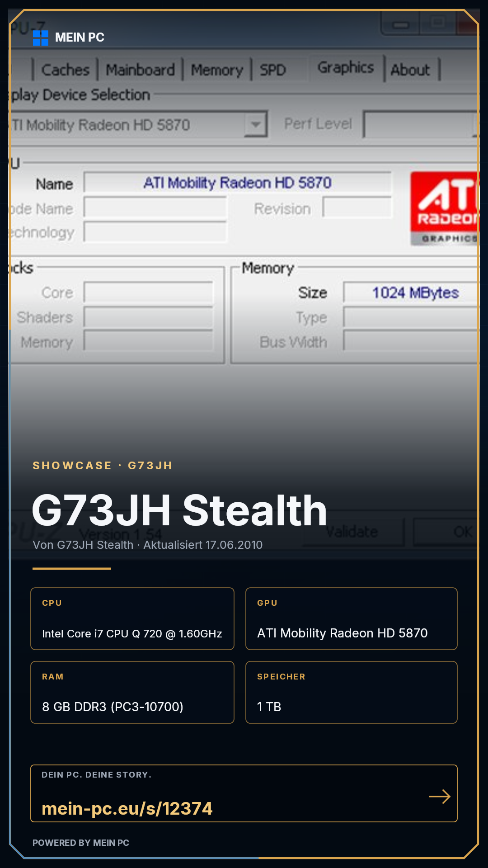Image resolution: width=488 pixels, height=868 pixels.
Task: Select the SPEICHER 1 TB card
Action: click(x=352, y=693)
